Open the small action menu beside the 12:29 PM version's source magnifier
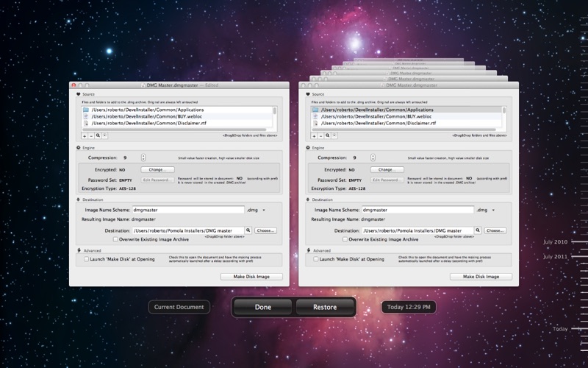The width and height of the screenshot is (588, 368). (334, 136)
